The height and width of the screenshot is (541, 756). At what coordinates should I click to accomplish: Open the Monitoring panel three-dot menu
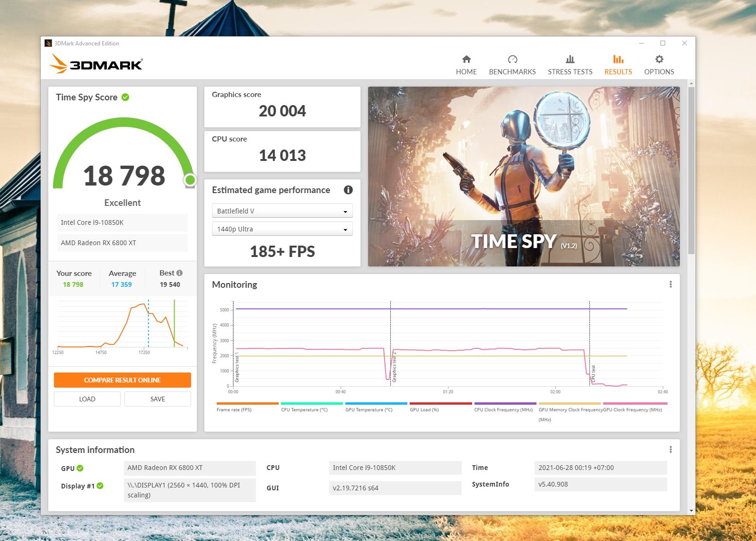click(670, 284)
